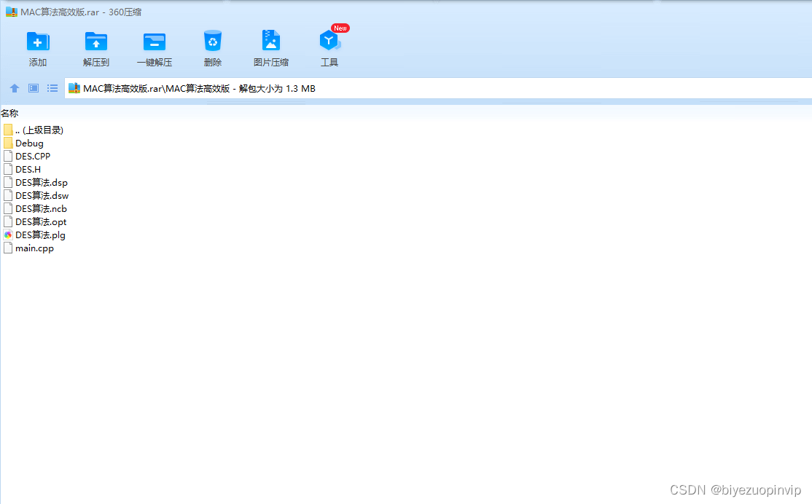Click the 一键解压 one-click extract icon
The image size is (812, 504).
point(155,42)
